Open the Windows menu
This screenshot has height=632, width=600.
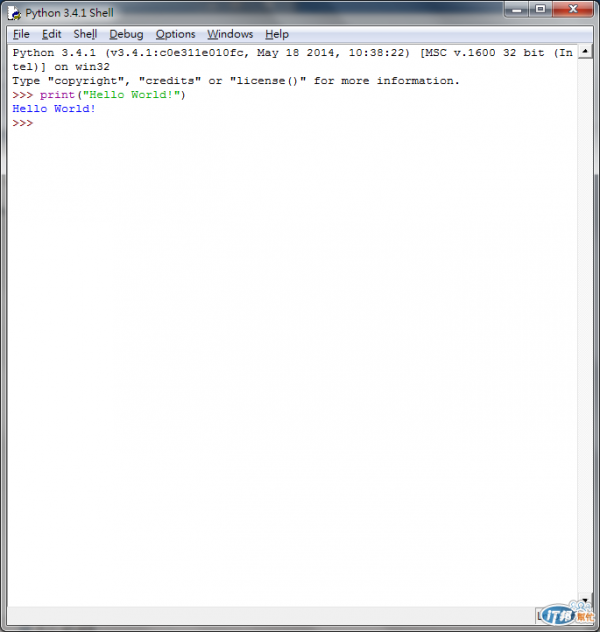pos(230,34)
